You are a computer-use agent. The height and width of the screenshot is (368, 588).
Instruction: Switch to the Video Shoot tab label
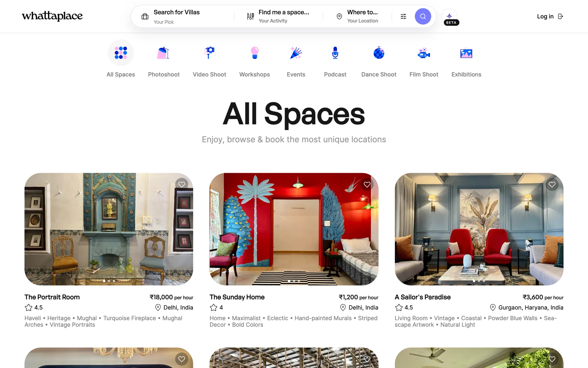[x=209, y=74]
